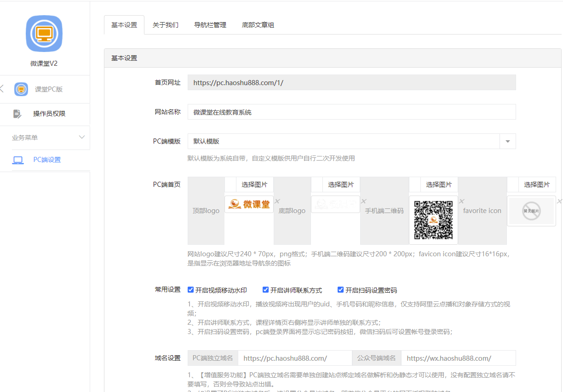Click the 课堂PC版 sidebar label
Screen dimensions: 563x392
(49, 89)
